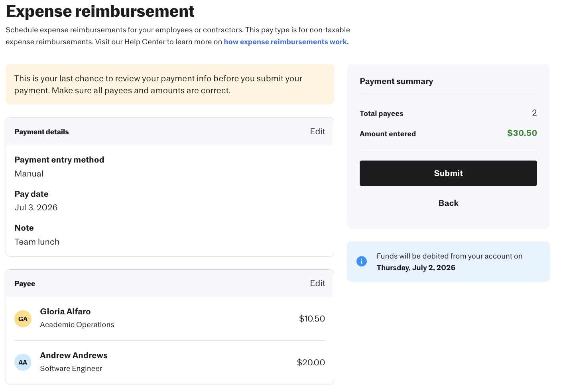This screenshot has width=563, height=392.
Task: Click the Submit button
Action: (448, 173)
